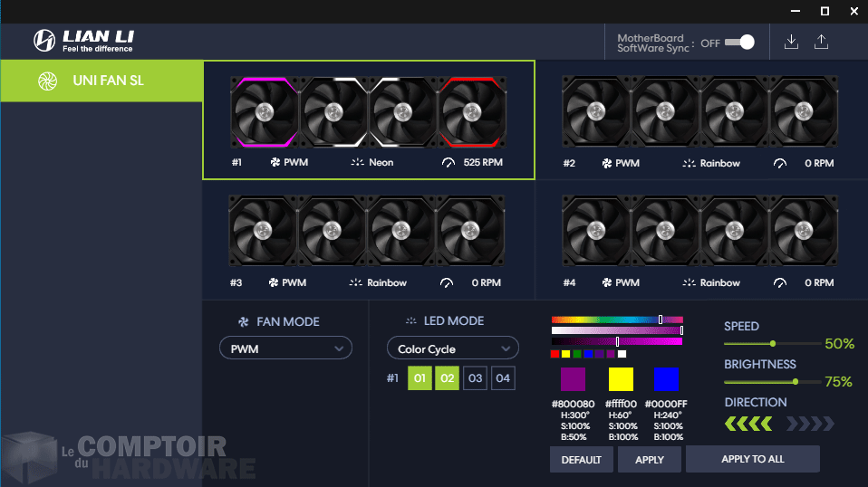Select fan group #4 panel

tap(700, 240)
